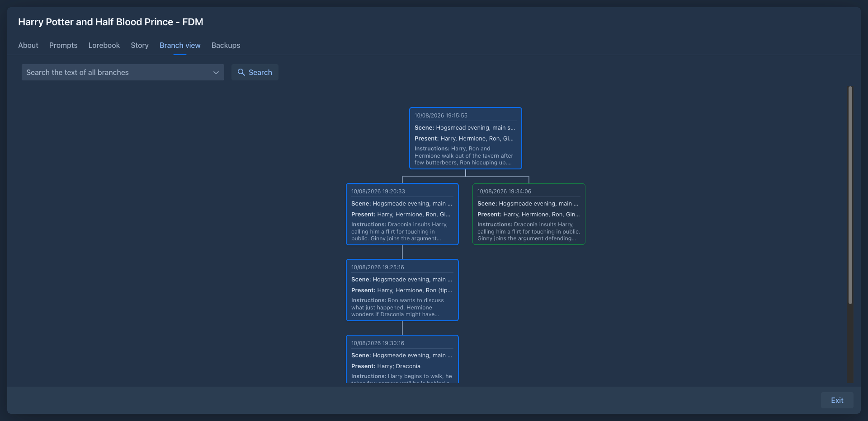The image size is (868, 421).
Task: Select the branch node dated 19:20:33
Action: pos(402,214)
